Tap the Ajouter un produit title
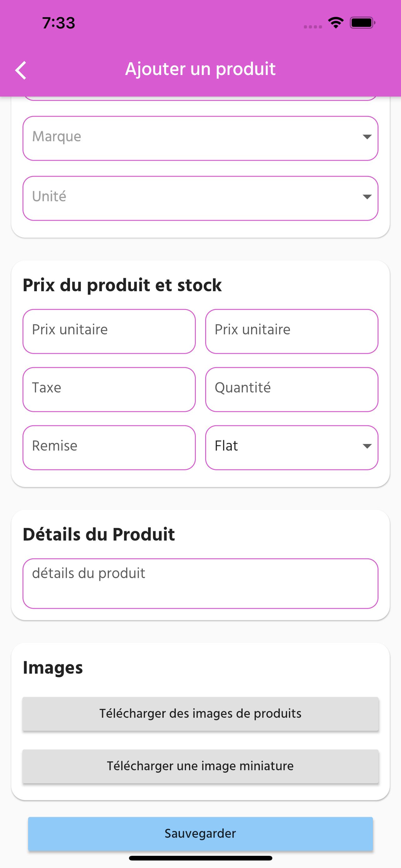 point(200,69)
